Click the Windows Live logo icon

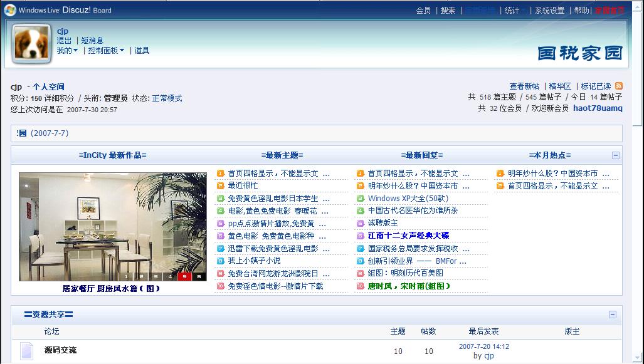[11, 10]
